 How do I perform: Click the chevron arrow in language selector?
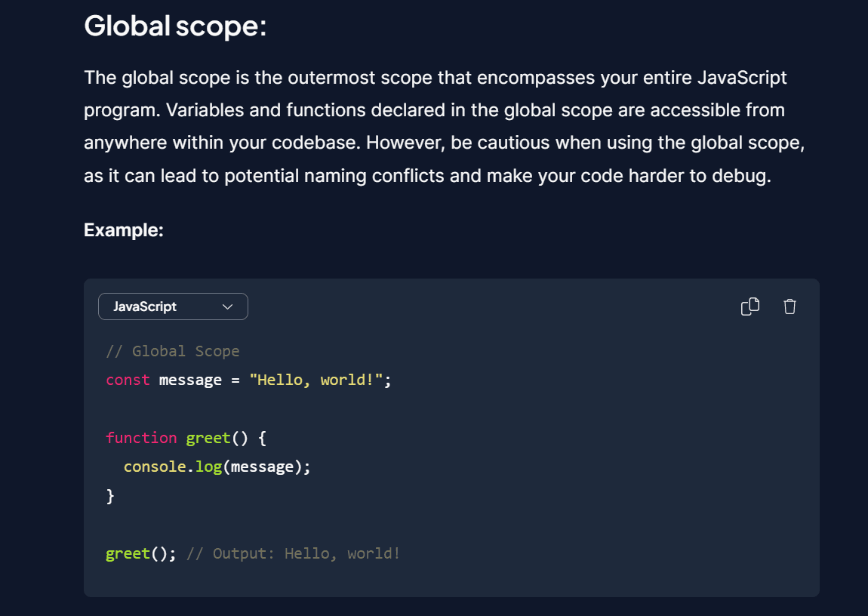click(227, 306)
